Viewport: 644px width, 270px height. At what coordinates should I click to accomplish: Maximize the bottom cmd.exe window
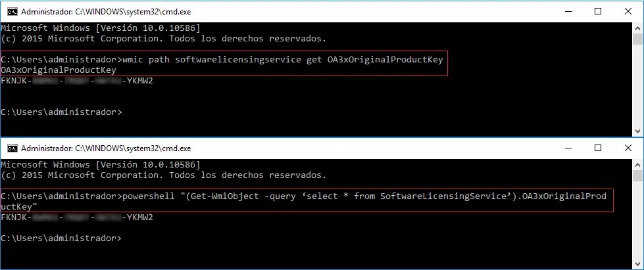(x=598, y=148)
